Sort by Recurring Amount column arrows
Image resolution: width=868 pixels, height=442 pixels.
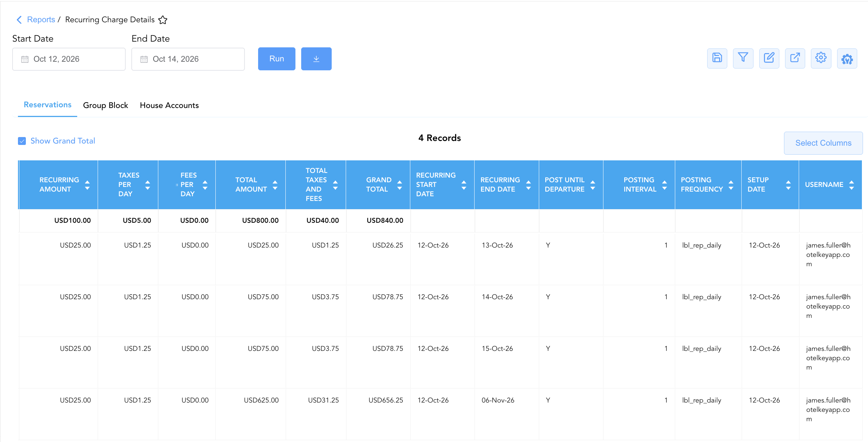(x=87, y=185)
